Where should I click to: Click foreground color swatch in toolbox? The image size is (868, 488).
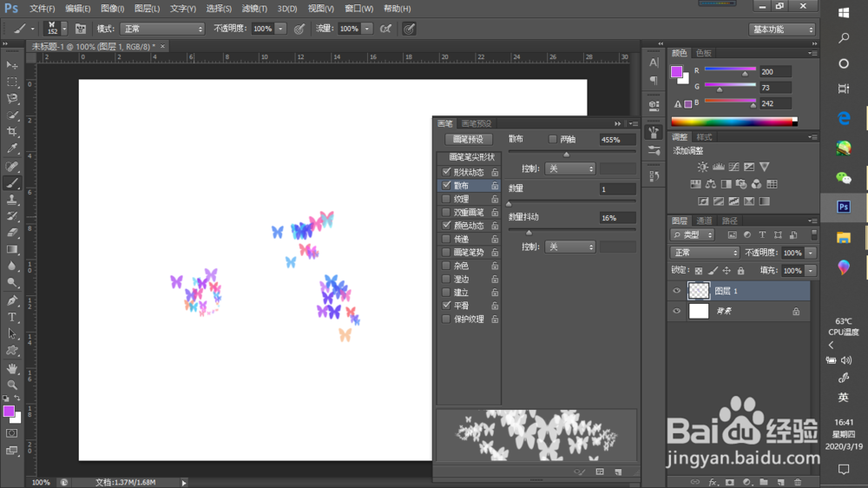[9, 411]
